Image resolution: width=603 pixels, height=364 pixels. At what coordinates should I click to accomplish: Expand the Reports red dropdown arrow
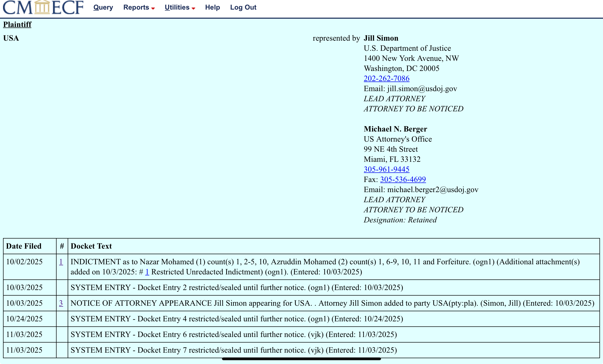coord(153,9)
